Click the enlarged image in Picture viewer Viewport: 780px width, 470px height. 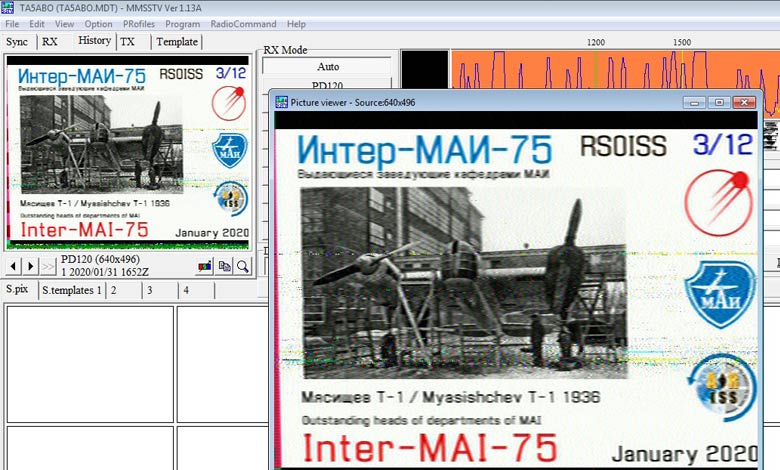coord(516,290)
